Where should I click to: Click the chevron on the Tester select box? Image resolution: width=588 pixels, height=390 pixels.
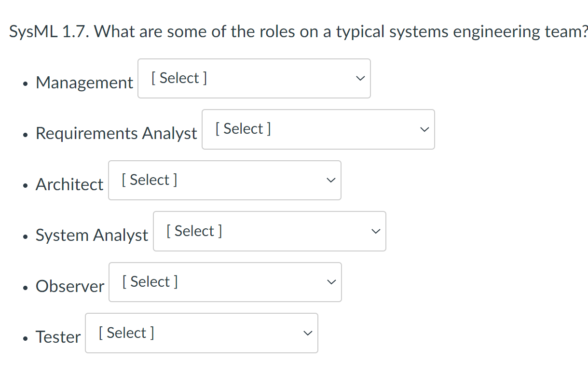(307, 333)
